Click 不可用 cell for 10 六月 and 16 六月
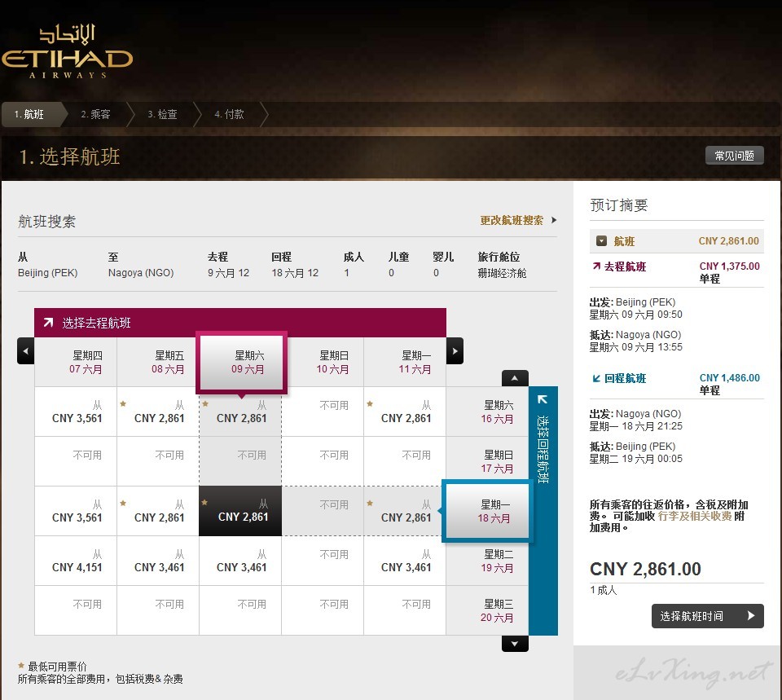The width and height of the screenshot is (782, 700). pos(323,412)
